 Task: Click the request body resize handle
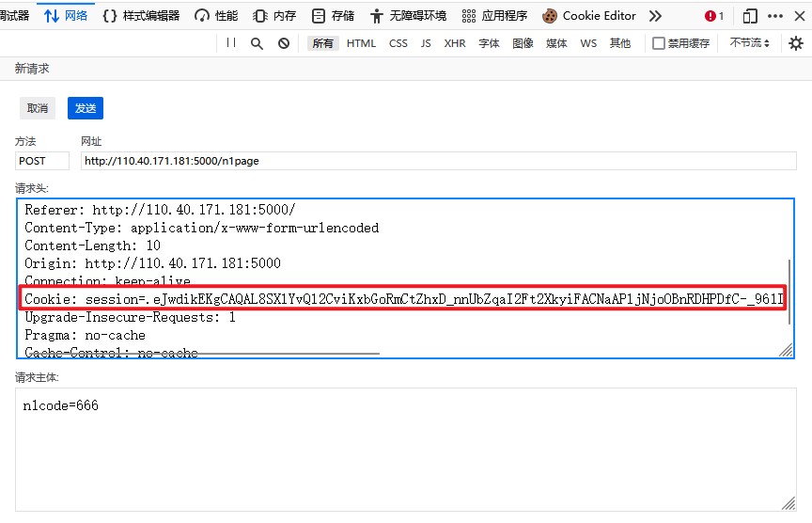789,503
